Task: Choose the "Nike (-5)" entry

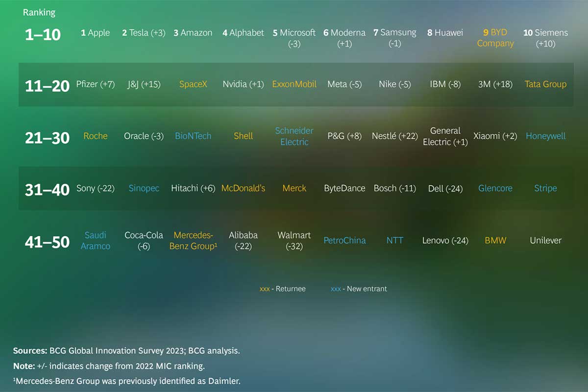Action: coord(394,84)
